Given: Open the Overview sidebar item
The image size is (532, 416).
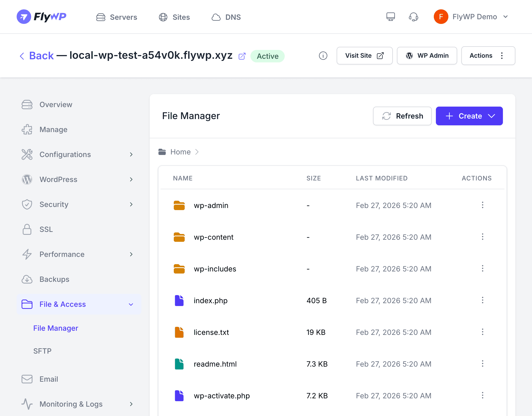Looking at the screenshot, I should (79, 105).
